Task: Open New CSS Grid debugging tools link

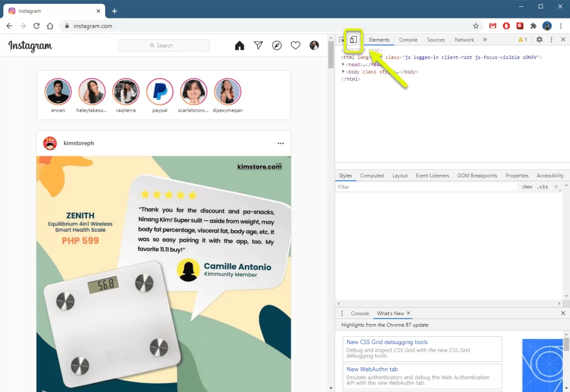Action: (387, 342)
